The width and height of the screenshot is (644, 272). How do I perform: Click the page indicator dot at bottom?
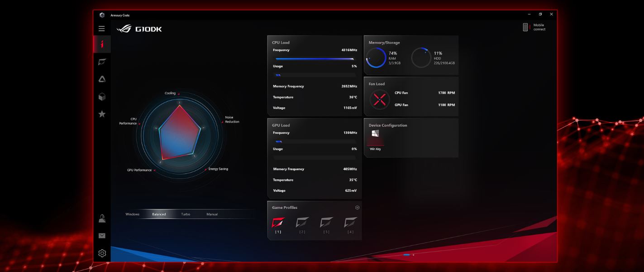pos(413,255)
